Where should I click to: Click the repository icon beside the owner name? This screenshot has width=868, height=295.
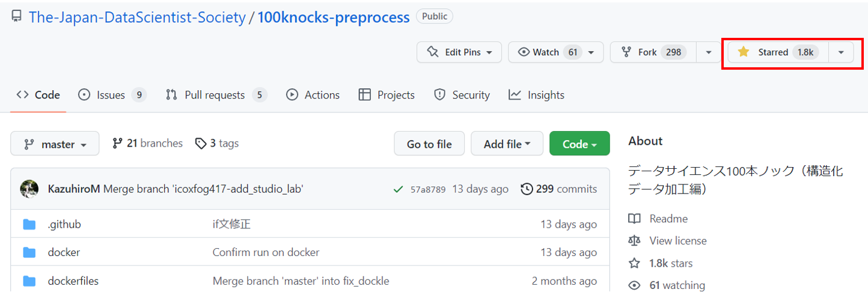pos(16,17)
